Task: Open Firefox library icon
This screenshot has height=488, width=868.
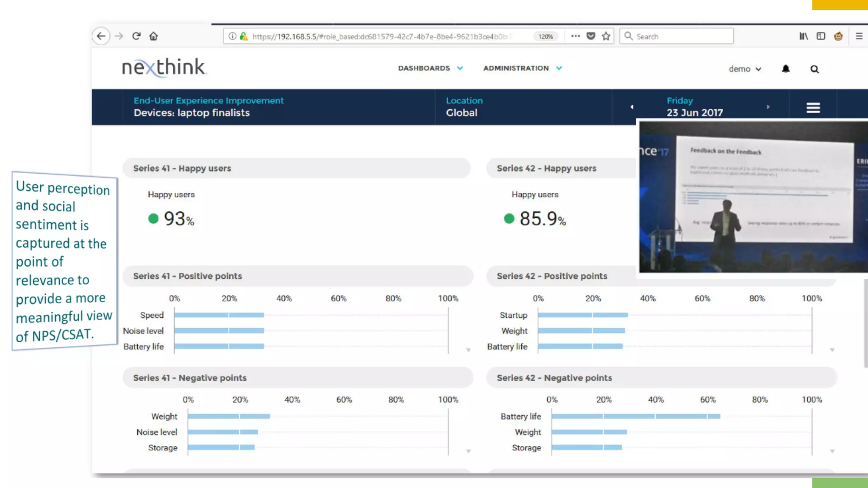Action: [x=803, y=36]
